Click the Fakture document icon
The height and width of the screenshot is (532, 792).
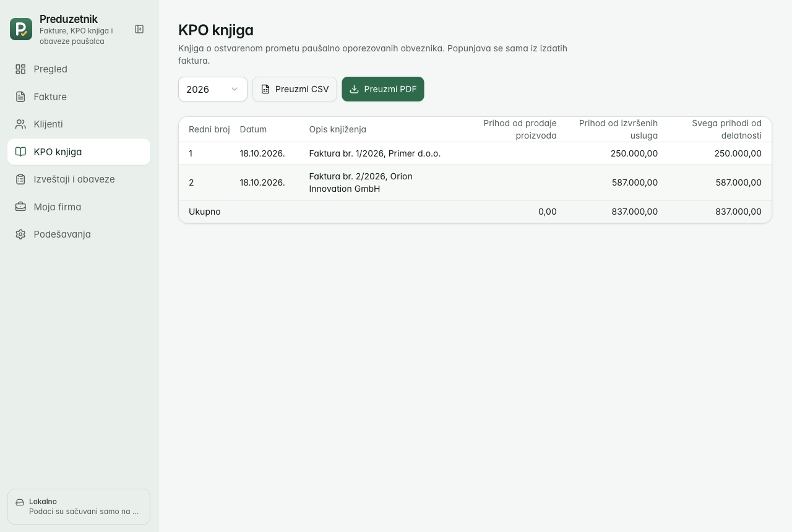(x=20, y=97)
